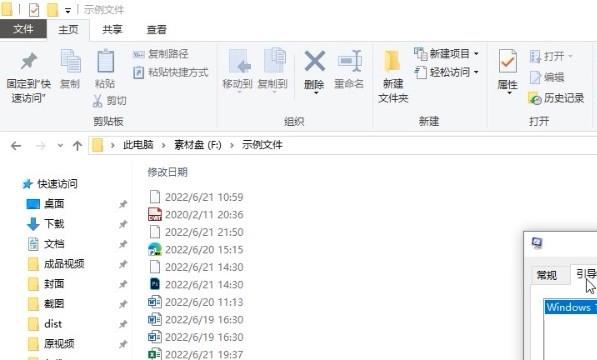This screenshot has width=597, height=360.
Task: Open the File (文件) tab
Action: point(23,29)
